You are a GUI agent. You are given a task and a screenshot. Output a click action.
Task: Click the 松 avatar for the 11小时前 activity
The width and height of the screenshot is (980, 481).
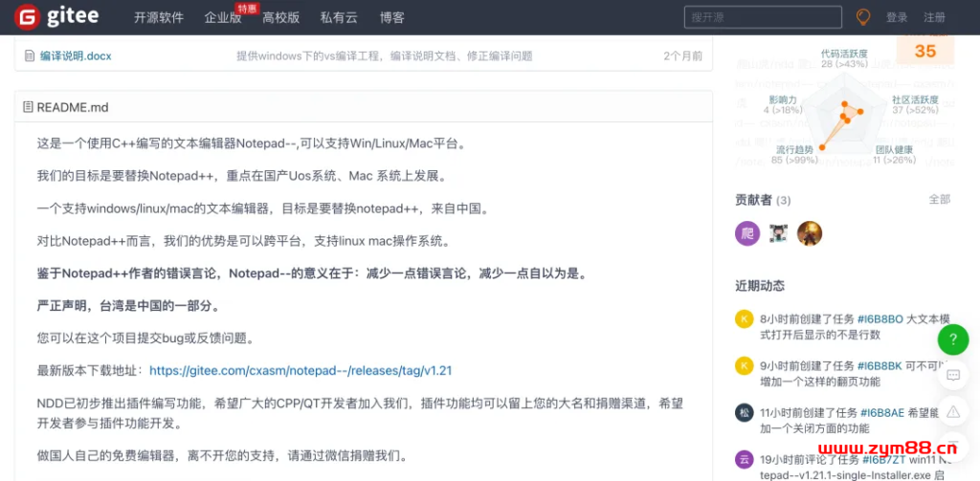point(744,413)
